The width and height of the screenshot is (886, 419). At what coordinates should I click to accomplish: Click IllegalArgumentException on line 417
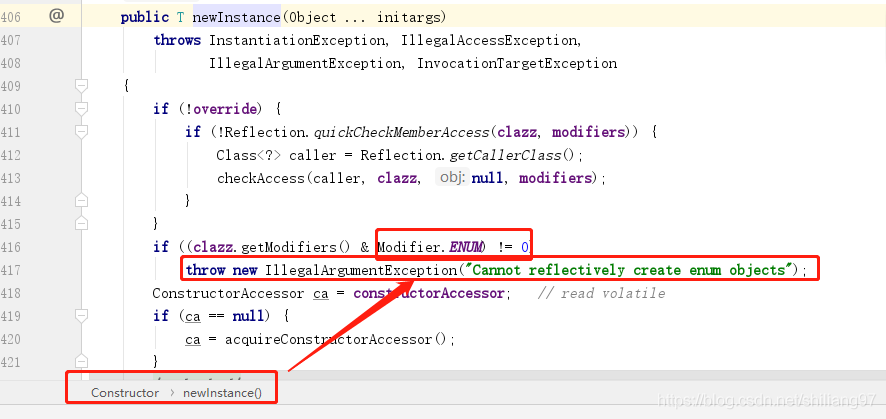click(361, 270)
